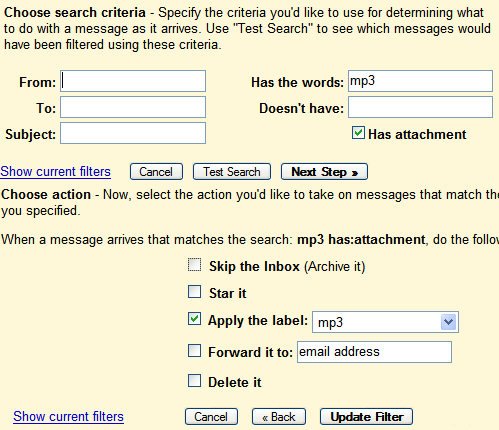
Task: Tick the Star it checkbox
Action: (194, 292)
